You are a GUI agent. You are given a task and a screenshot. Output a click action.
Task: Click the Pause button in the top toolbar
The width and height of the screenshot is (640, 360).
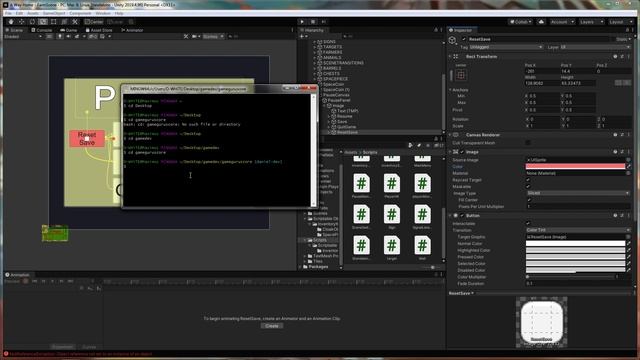pyautogui.click(x=313, y=22)
